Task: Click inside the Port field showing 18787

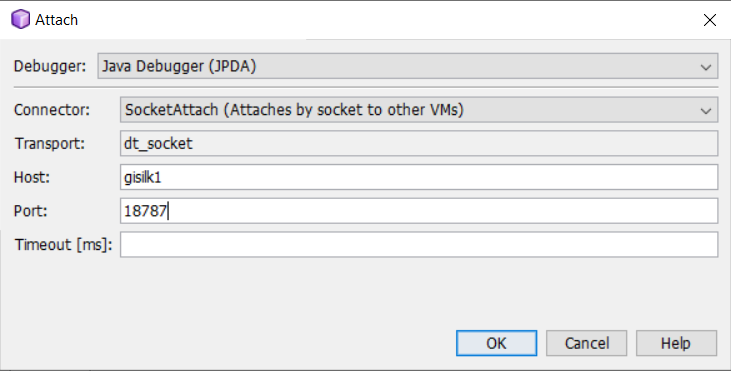Action: 419,211
